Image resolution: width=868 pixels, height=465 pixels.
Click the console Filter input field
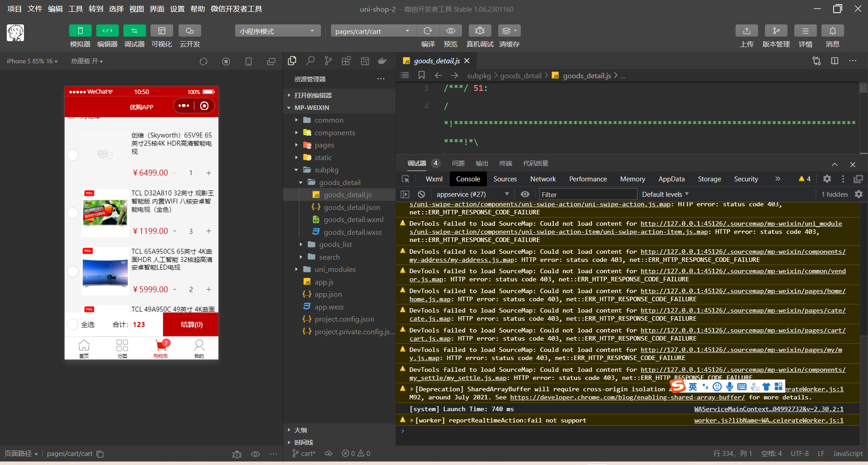pos(588,194)
